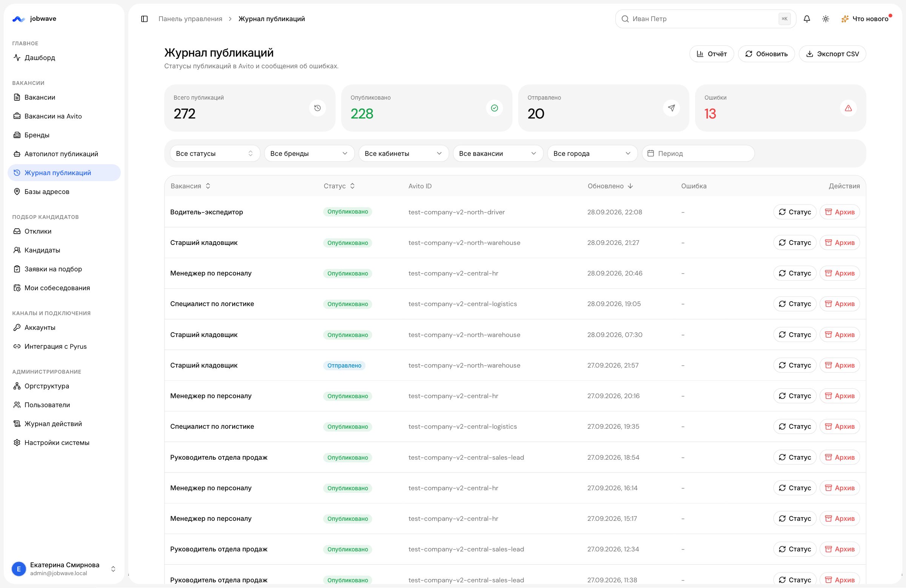Go to Вакансии page

pos(64,97)
